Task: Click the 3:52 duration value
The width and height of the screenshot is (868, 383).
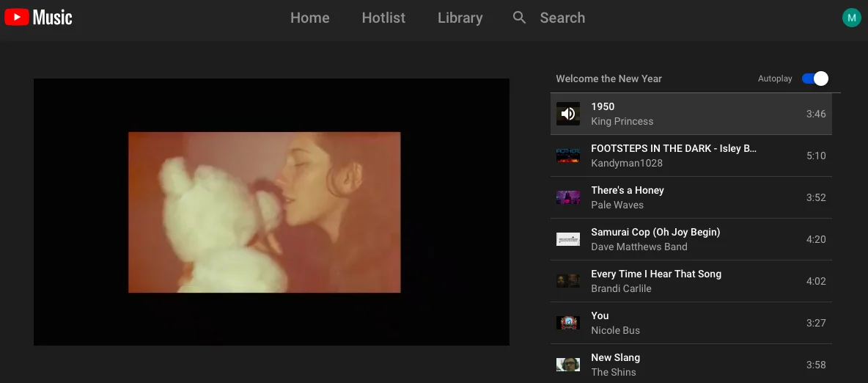Action: (816, 198)
